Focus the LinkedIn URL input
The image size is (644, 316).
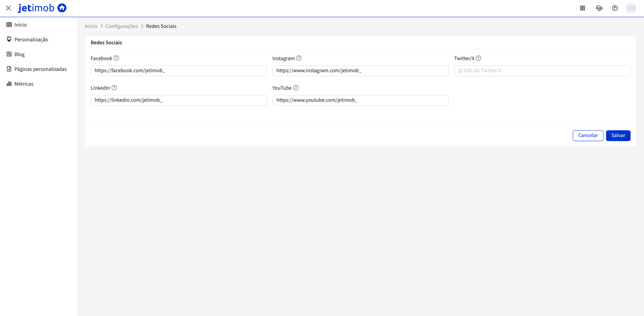(x=179, y=100)
